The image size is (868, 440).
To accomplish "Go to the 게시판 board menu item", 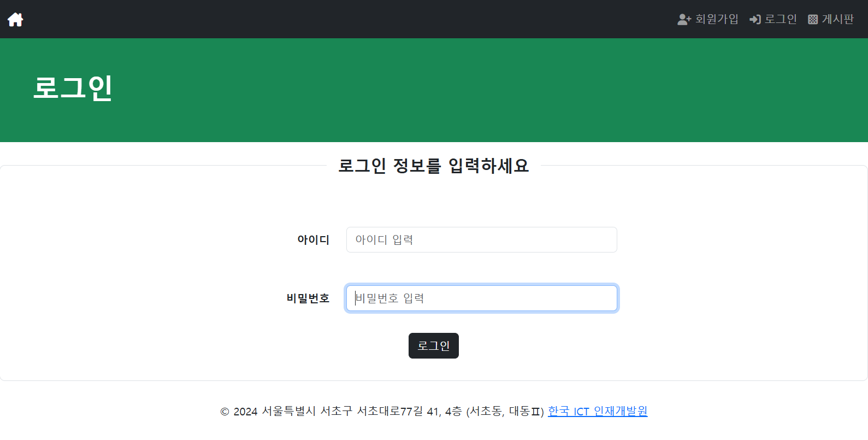I will click(x=837, y=19).
